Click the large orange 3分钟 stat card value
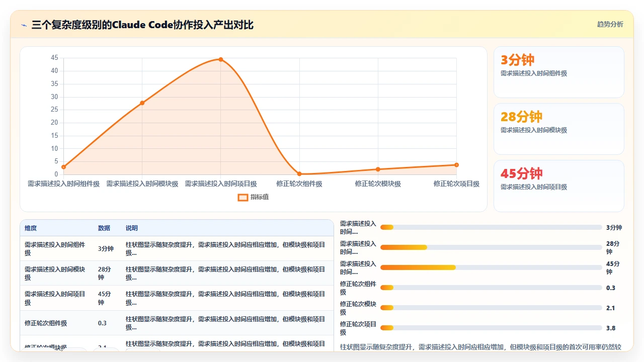644x362 pixels. click(x=517, y=60)
